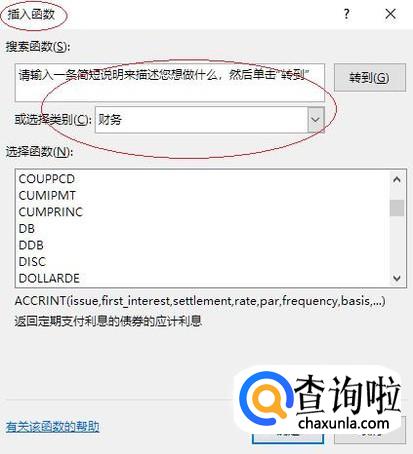Select DISC function in list
The image size is (413, 454).
point(32,262)
